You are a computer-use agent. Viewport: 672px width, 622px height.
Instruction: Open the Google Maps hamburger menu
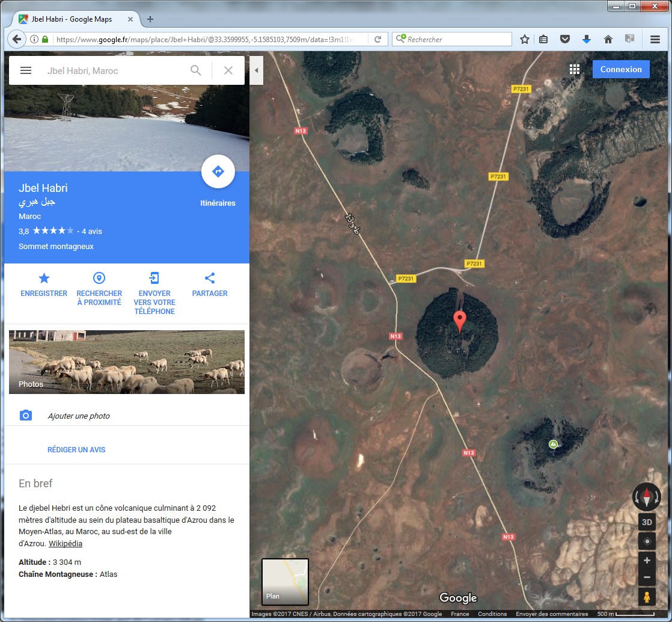point(26,70)
